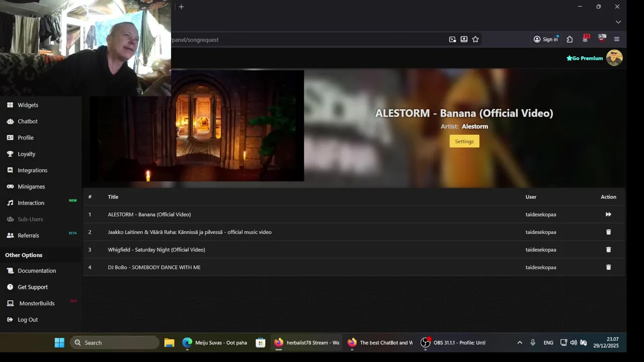This screenshot has width=644, height=362.
Task: Click the browser address bar URL
Action: (x=195, y=40)
